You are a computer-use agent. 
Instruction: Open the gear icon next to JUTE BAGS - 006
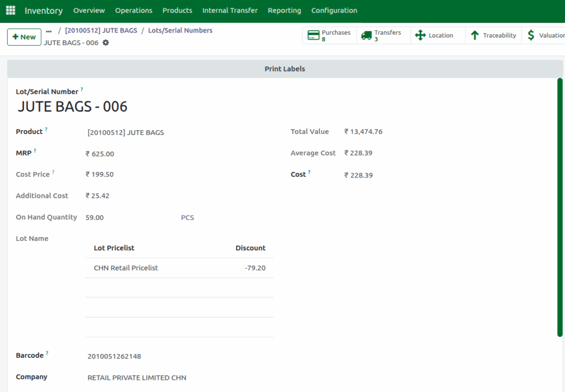click(105, 42)
